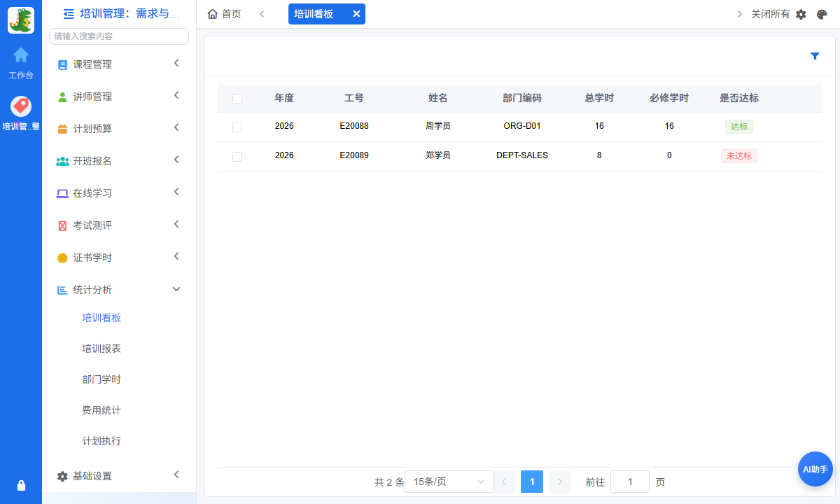Expand the 计划预算 menu chevron

[176, 127]
